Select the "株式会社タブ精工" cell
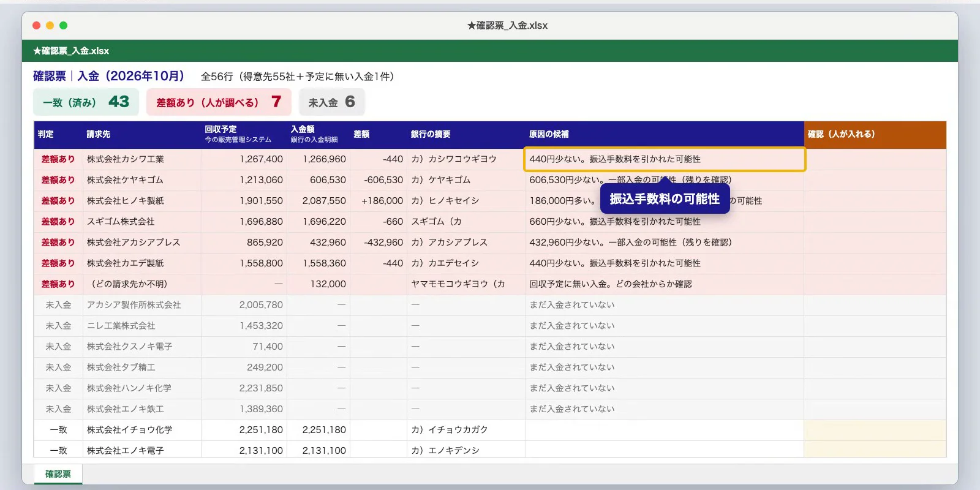Image resolution: width=980 pixels, height=490 pixels. coord(142,367)
